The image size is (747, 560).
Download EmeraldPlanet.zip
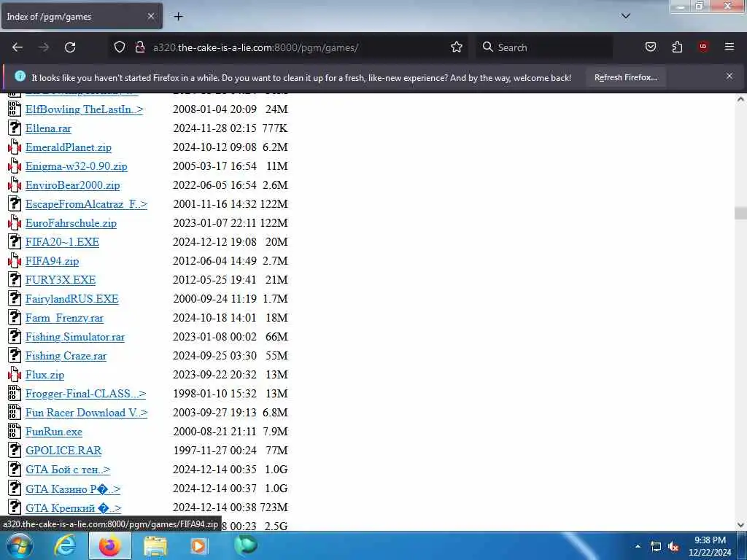(68, 147)
